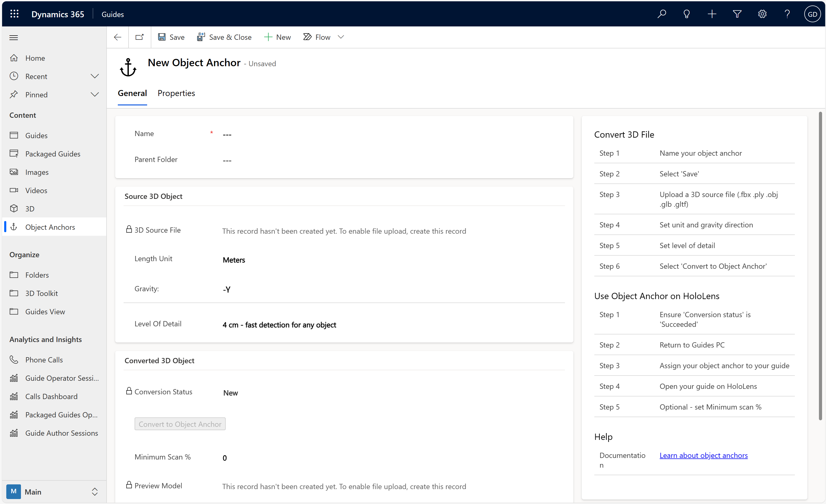The image size is (826, 504).
Task: Select the General tab
Action: coord(132,93)
